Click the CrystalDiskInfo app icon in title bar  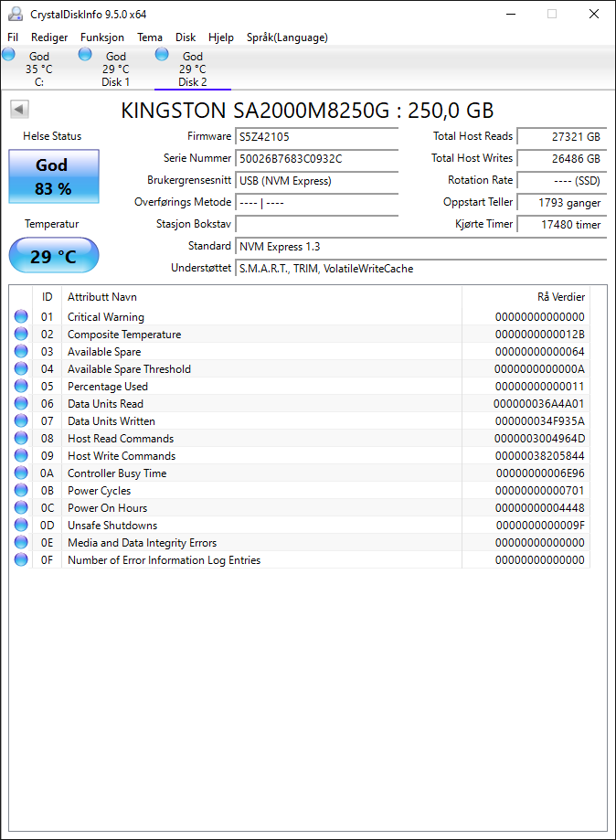(16, 14)
